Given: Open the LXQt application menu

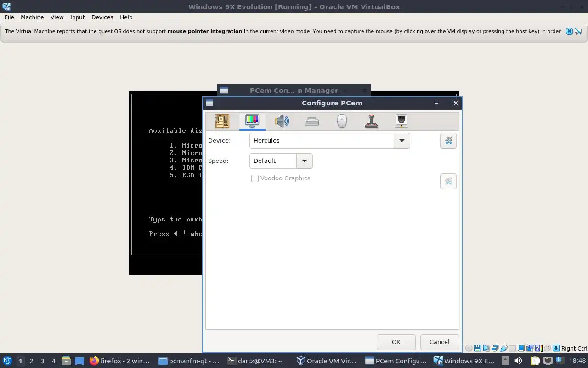Looking at the screenshot, I should click(x=7, y=361).
